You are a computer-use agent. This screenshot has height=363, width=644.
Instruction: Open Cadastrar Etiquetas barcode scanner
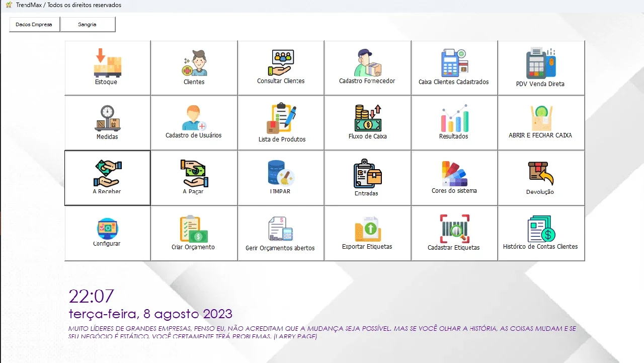tap(454, 233)
